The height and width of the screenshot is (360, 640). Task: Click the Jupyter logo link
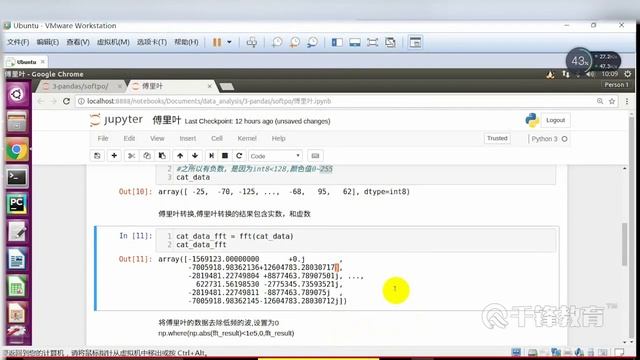point(116,120)
